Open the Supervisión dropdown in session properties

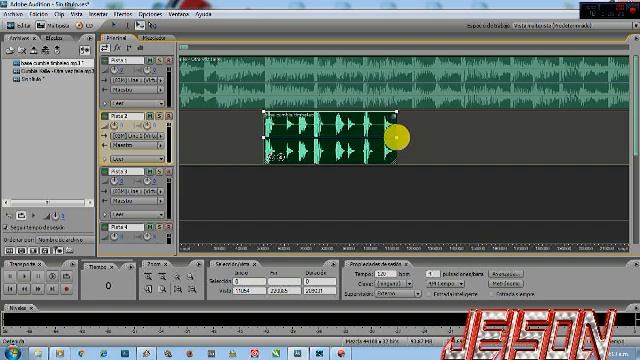coord(398,293)
